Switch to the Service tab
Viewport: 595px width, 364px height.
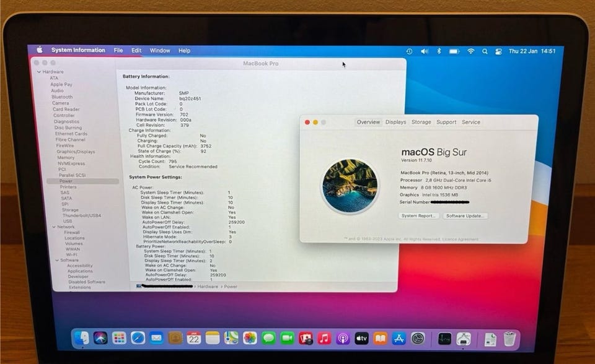471,122
